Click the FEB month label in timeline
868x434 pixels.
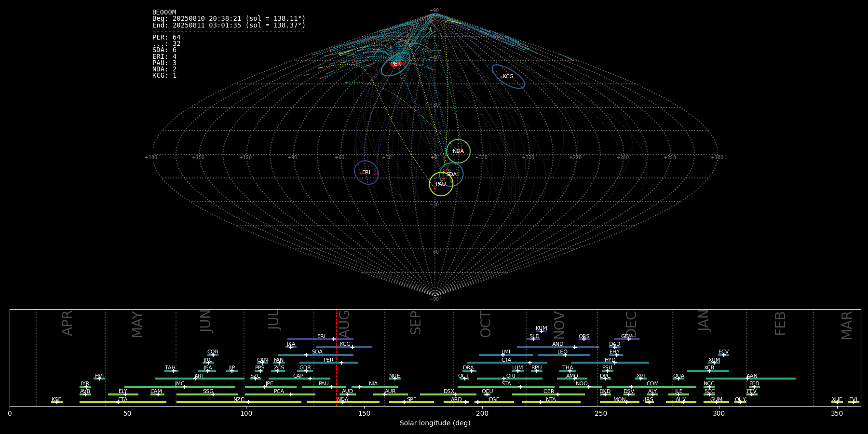(x=780, y=323)
